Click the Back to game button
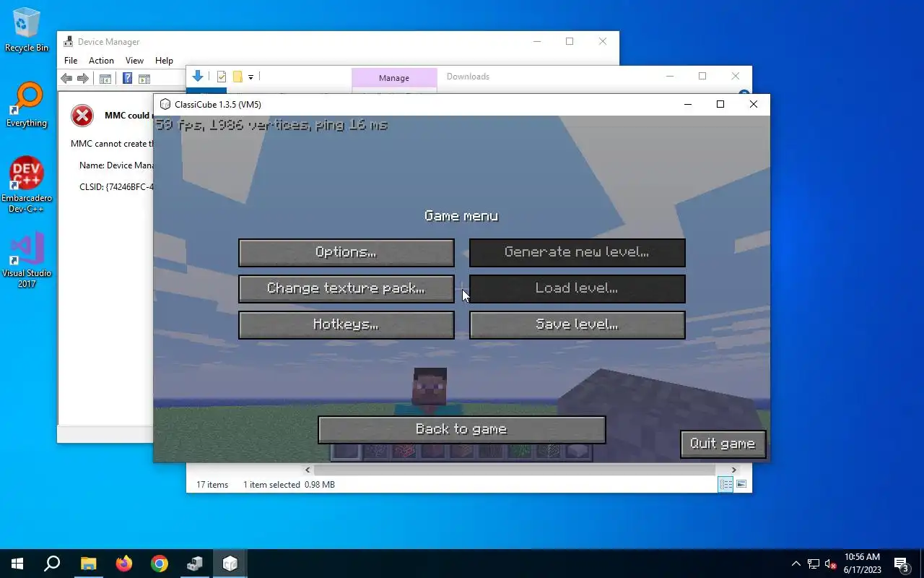The image size is (924, 578). point(462,429)
